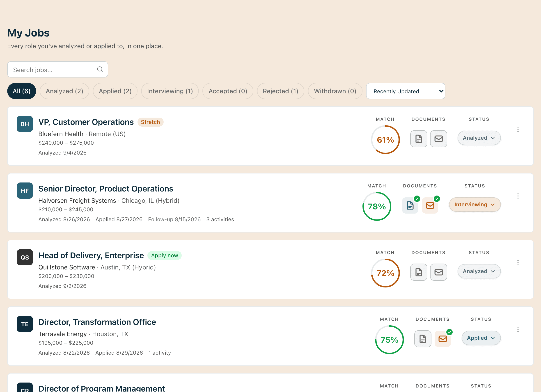Click the Apply now badge
The image size is (541, 392).
tap(165, 255)
